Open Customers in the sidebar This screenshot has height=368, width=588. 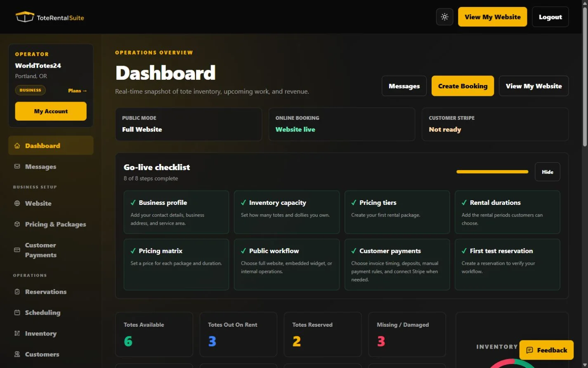pyautogui.click(x=51, y=354)
